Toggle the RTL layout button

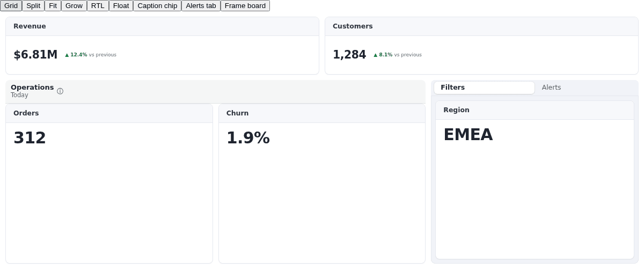click(x=98, y=6)
